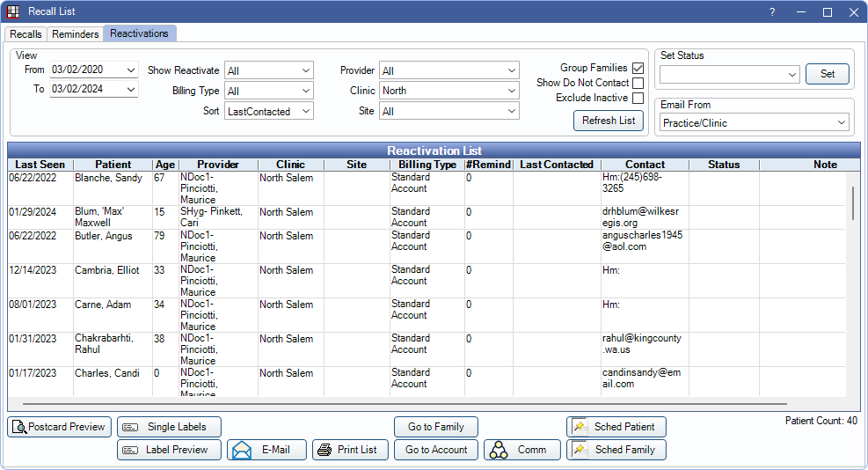Screen dimensions: 868x470
Task: Switch to the Reminders tab
Action: coord(76,33)
